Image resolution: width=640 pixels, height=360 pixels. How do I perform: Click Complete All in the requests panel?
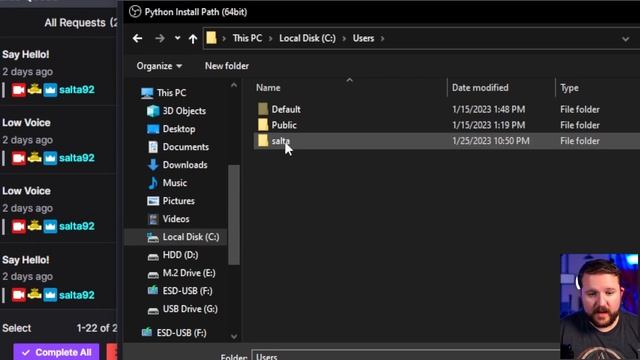tap(56, 352)
